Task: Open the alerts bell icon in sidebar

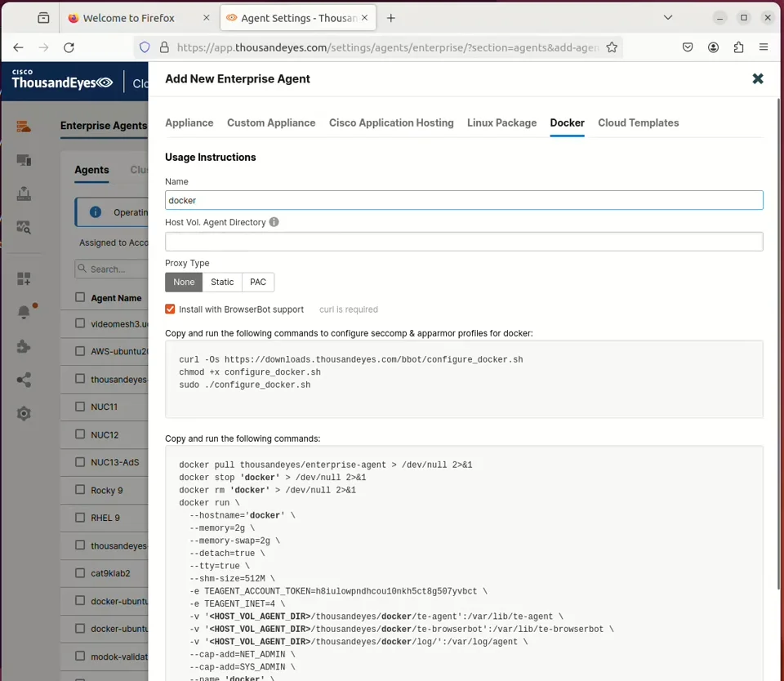Action: click(24, 312)
